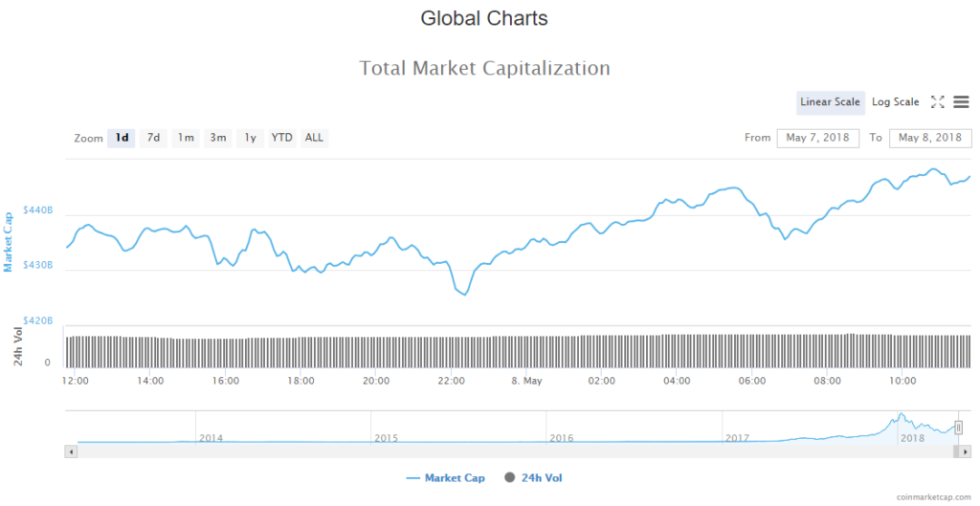
Task: Click the navigator scroll left arrow
Action: click(69, 450)
